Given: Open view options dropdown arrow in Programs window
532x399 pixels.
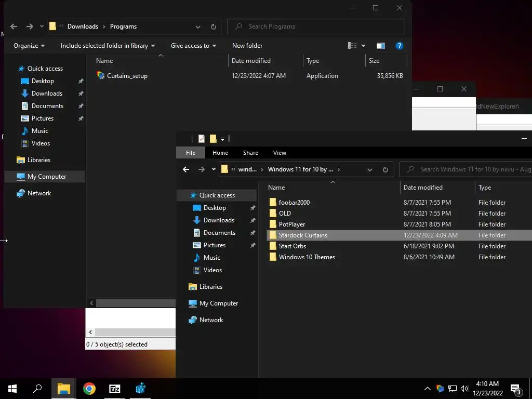Looking at the screenshot, I should click(363, 46).
